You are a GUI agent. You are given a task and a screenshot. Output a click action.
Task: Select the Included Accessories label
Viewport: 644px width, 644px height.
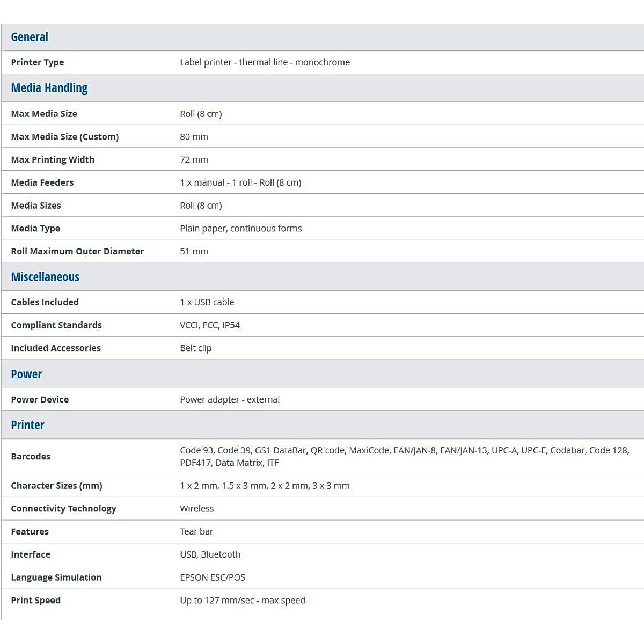pos(56,348)
